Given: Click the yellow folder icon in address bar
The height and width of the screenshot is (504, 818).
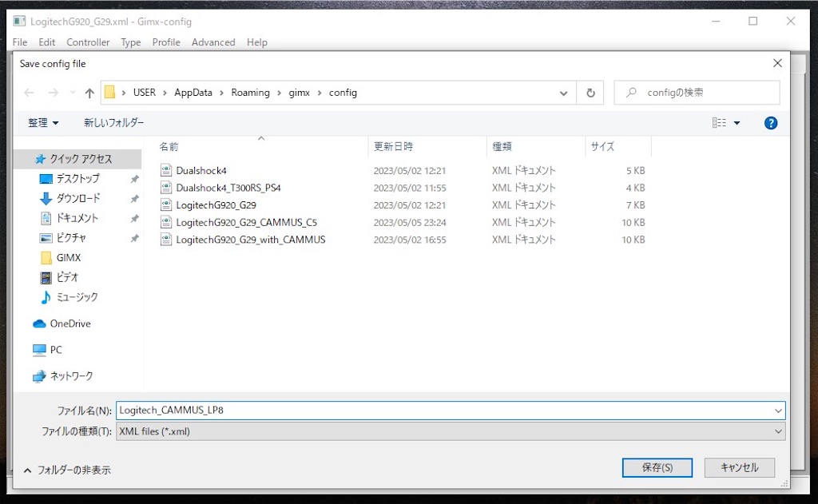Looking at the screenshot, I should click(110, 93).
